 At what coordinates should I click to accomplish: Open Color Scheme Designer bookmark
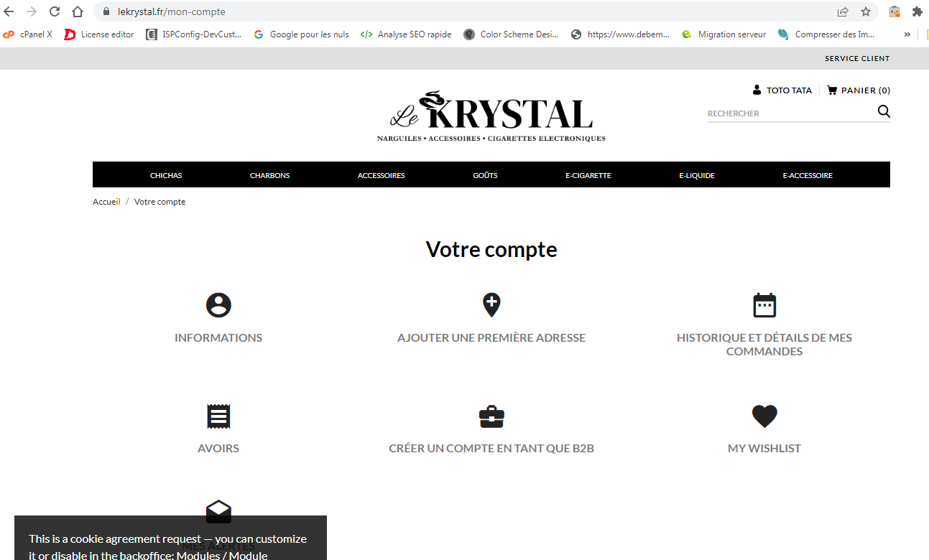[511, 34]
